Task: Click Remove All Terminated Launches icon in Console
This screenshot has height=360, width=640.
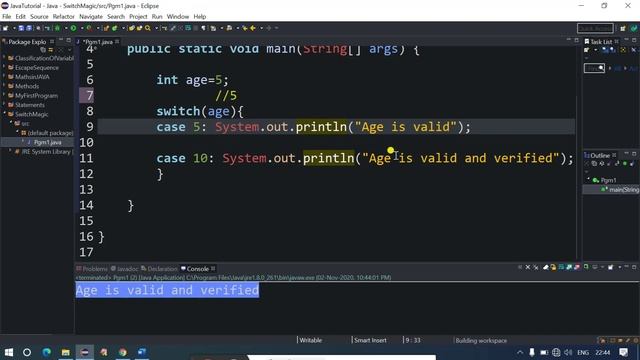Action: (x=536, y=267)
